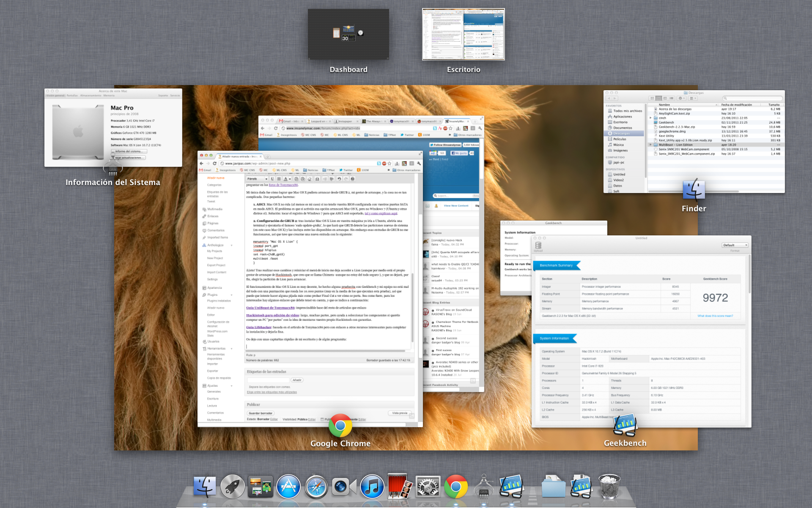Open Guía UniBeast de Tonymacx86 link
812x508 pixels.
coord(270,308)
